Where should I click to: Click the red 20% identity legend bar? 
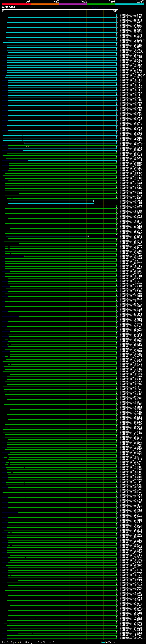16,4
